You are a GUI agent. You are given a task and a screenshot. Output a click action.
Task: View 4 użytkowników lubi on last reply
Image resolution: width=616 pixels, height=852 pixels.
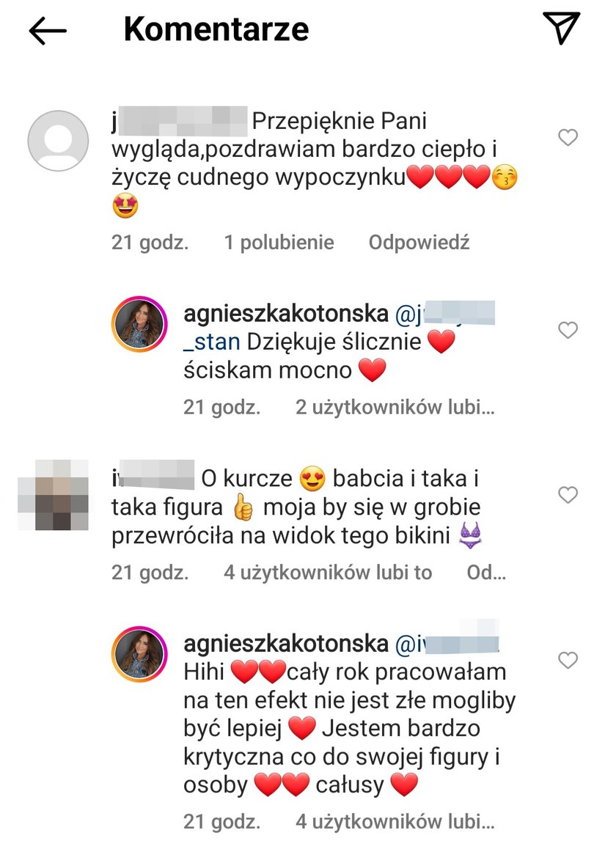coord(395,821)
